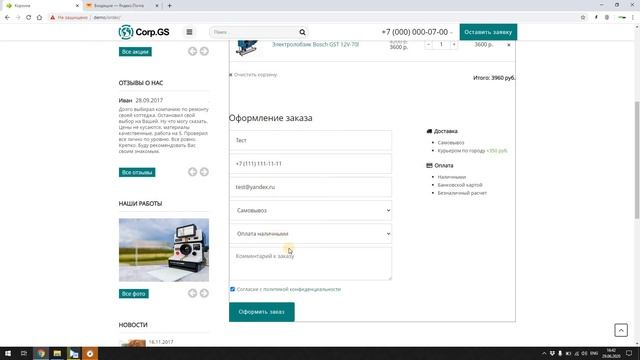
Task: Open the Task View taskbar icon
Action: 24,353
